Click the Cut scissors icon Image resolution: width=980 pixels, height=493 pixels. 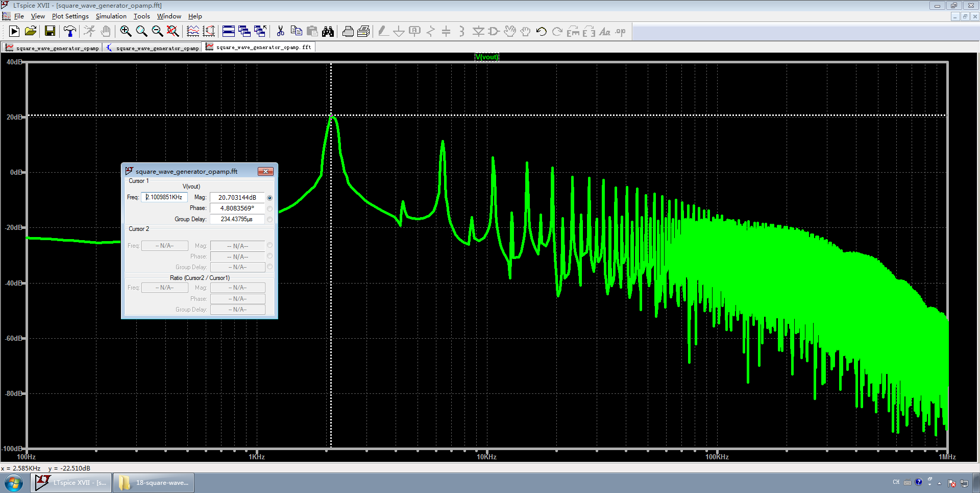tap(280, 32)
